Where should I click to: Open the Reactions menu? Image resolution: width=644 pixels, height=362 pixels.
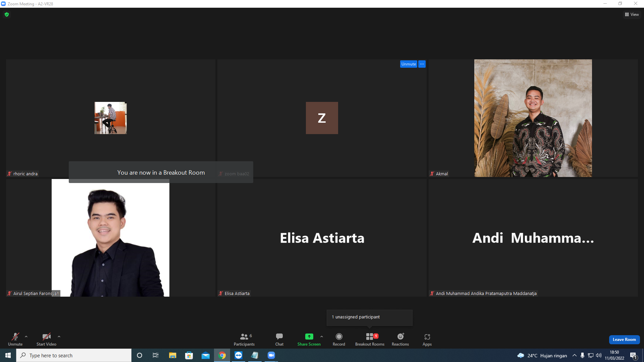pyautogui.click(x=400, y=339)
